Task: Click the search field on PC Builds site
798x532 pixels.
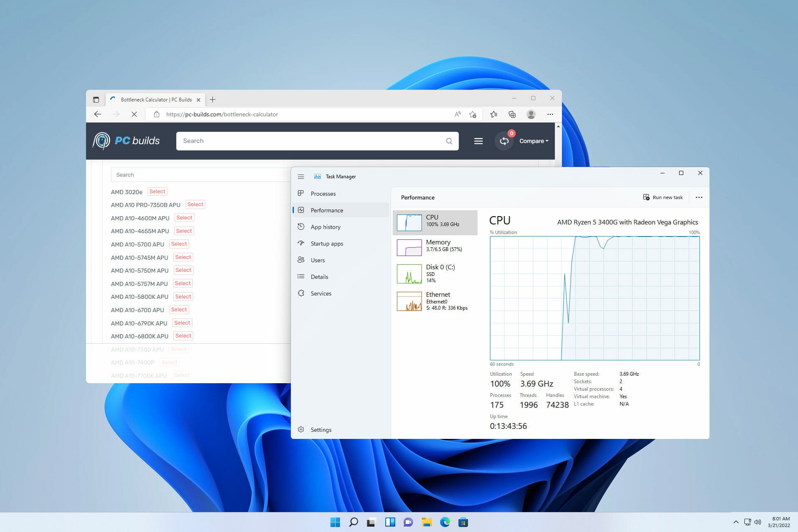Action: tap(318, 141)
